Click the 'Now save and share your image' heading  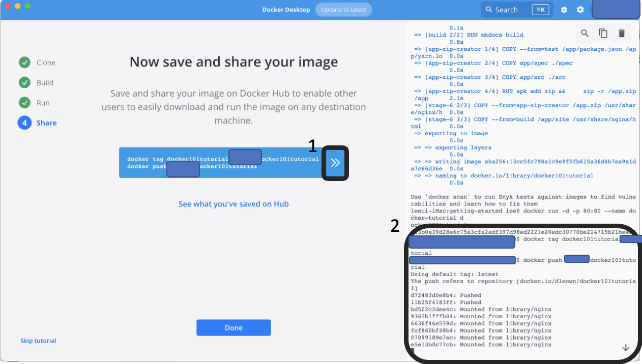point(234,62)
